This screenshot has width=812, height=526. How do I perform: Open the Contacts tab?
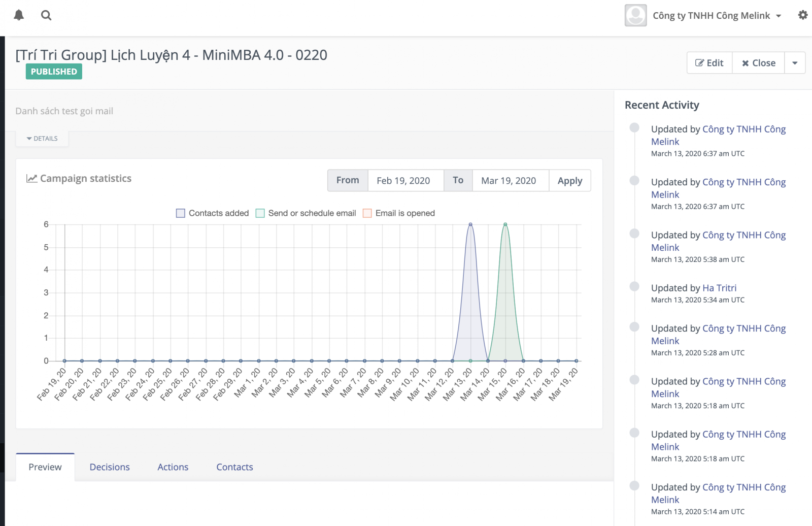234,467
